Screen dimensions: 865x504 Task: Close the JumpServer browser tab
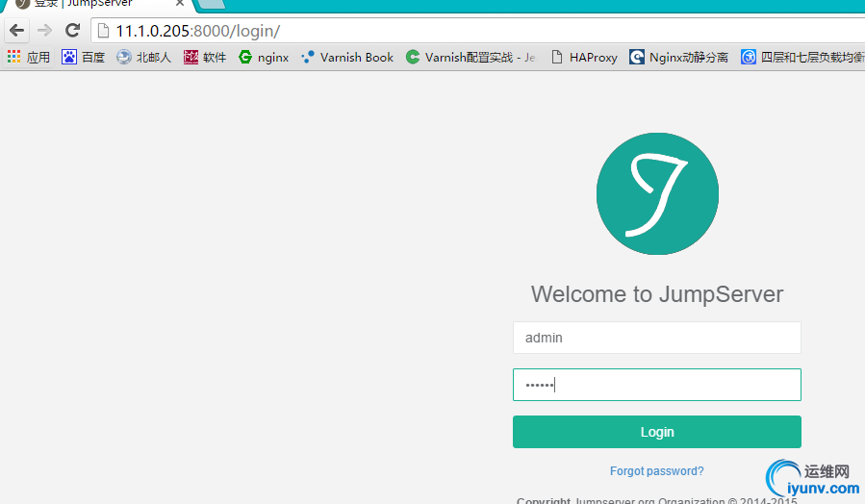[179, 3]
